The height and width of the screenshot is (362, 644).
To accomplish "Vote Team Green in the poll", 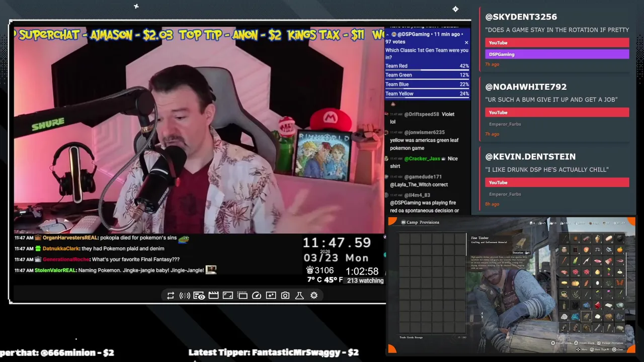I will pos(427,75).
